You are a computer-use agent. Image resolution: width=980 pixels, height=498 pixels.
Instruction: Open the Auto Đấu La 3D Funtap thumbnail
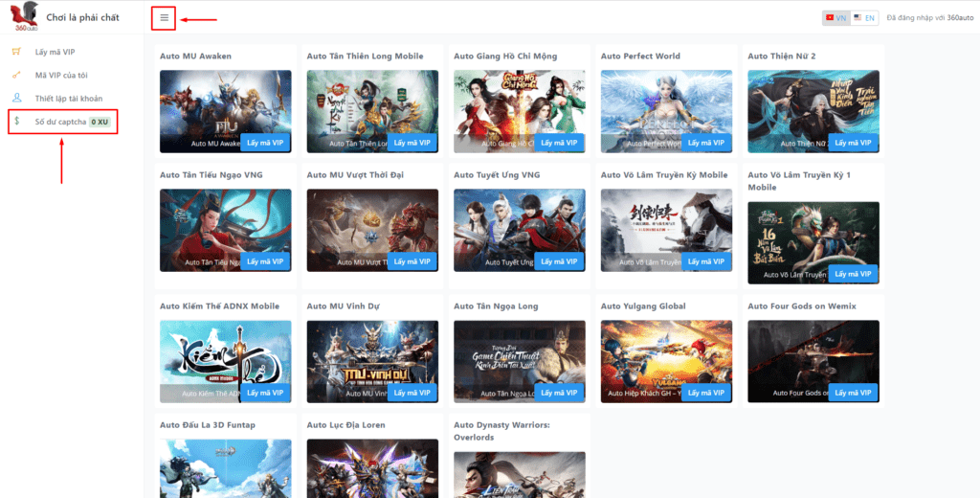(226, 468)
